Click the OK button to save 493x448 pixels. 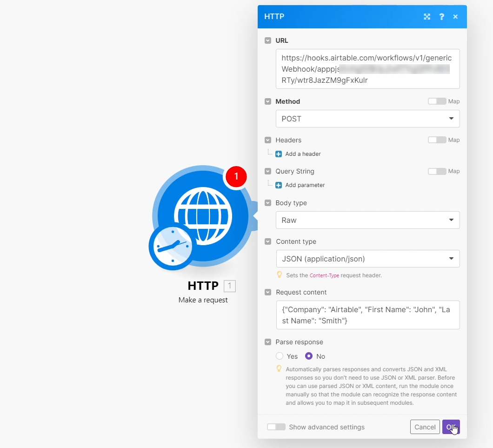click(451, 427)
